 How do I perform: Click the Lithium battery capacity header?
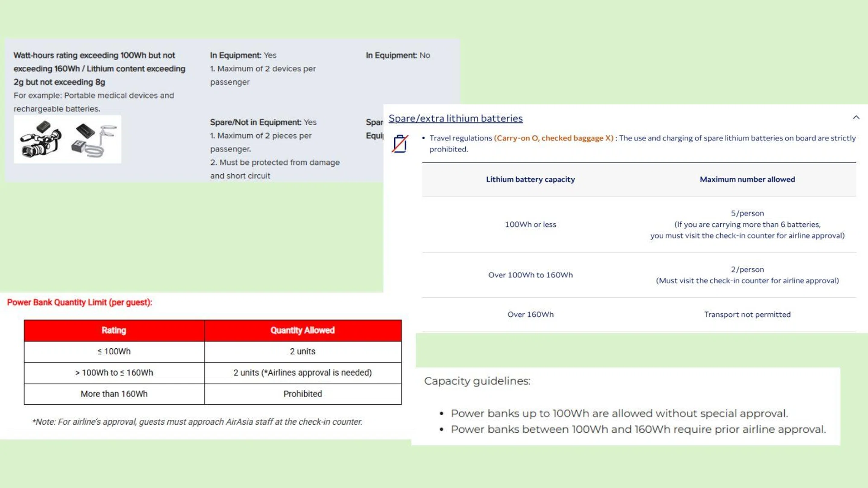(530, 179)
